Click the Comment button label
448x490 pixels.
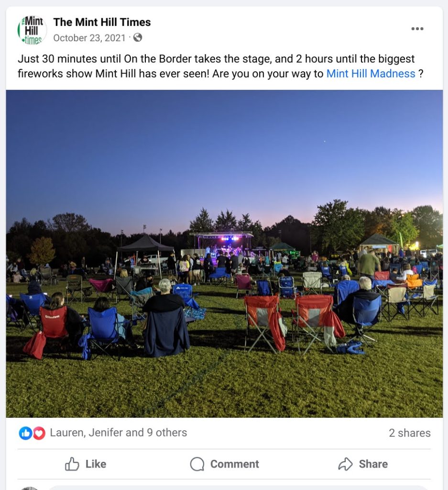[x=234, y=464]
